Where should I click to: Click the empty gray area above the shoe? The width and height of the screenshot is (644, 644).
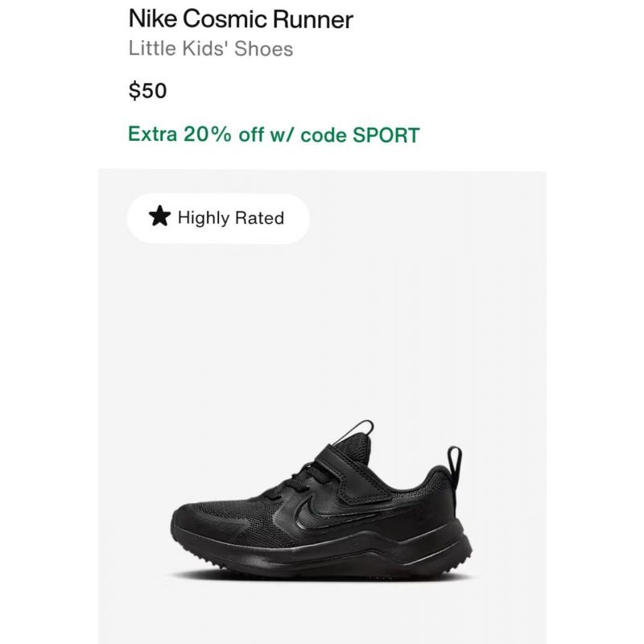pyautogui.click(x=322, y=328)
